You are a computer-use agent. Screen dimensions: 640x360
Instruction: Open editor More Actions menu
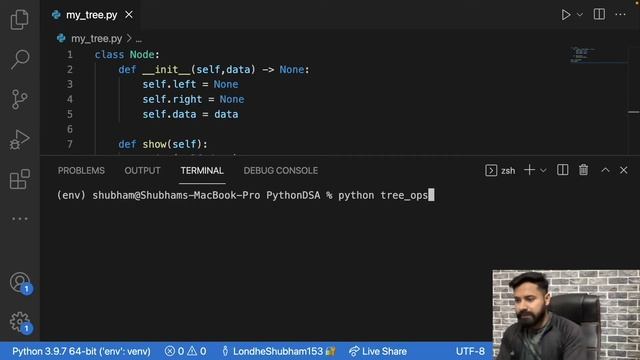(x=620, y=14)
